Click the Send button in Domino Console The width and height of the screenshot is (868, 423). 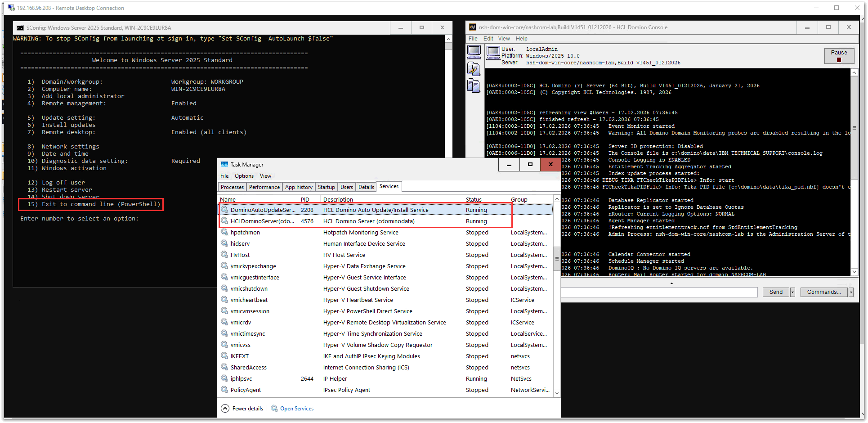click(x=775, y=292)
